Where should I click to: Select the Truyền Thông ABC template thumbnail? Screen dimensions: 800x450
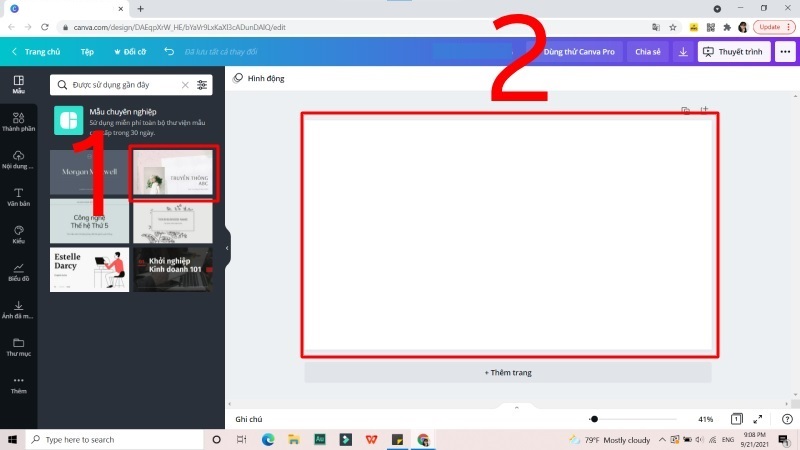(172, 175)
